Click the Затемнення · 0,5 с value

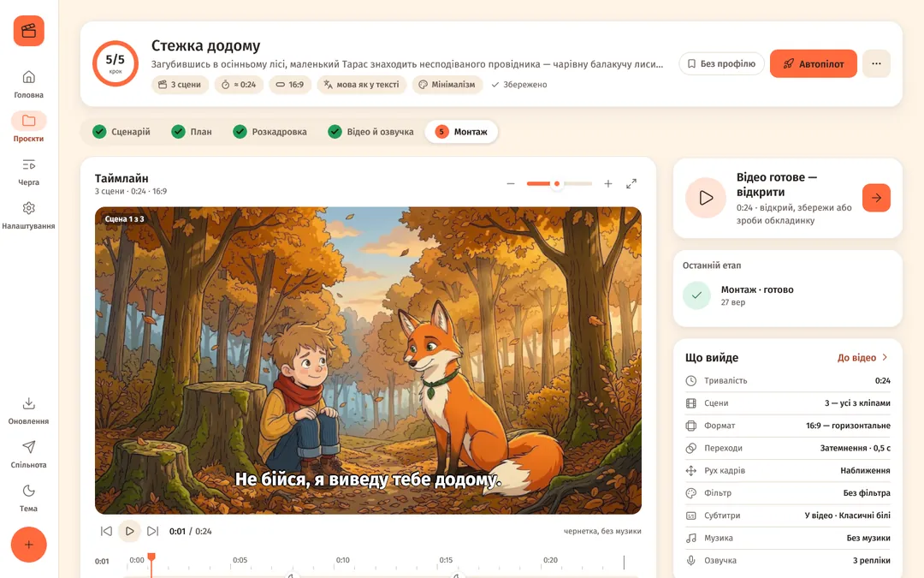click(855, 448)
